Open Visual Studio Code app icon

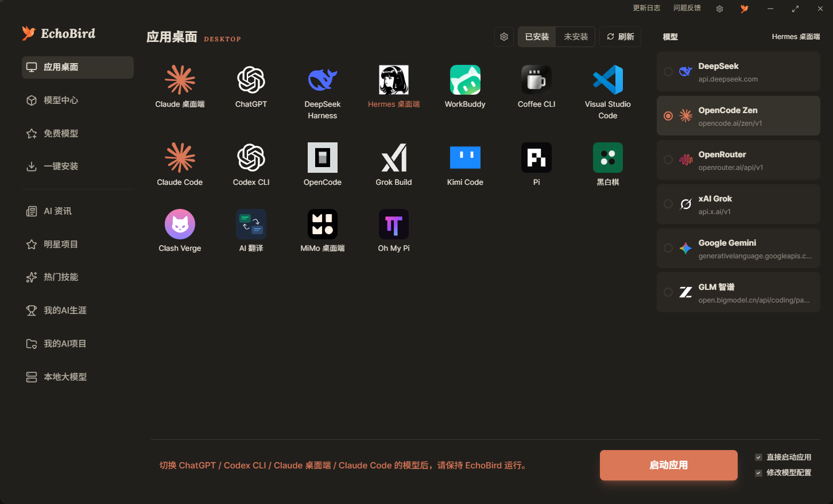(608, 80)
